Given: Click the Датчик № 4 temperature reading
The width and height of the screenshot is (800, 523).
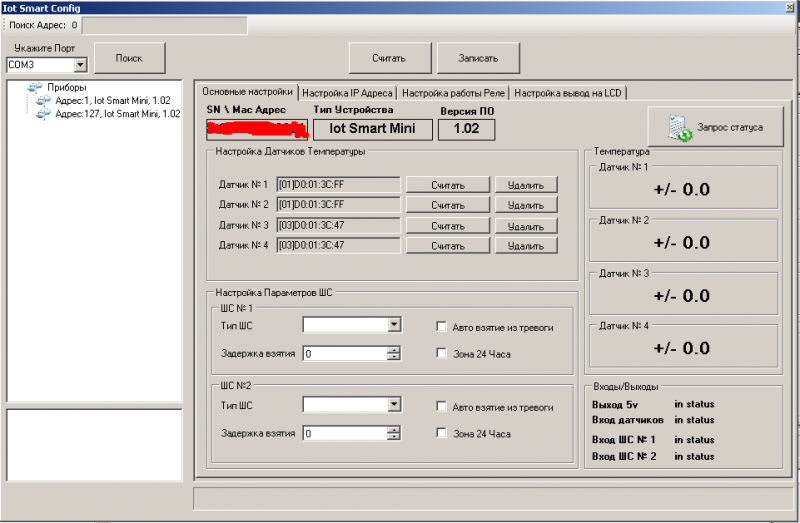Looking at the screenshot, I should [x=682, y=348].
